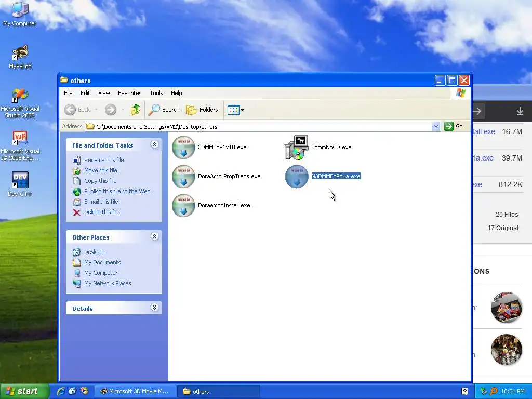Select MyPal 68 desktop shortcut
The width and height of the screenshot is (532, 399).
click(x=20, y=57)
